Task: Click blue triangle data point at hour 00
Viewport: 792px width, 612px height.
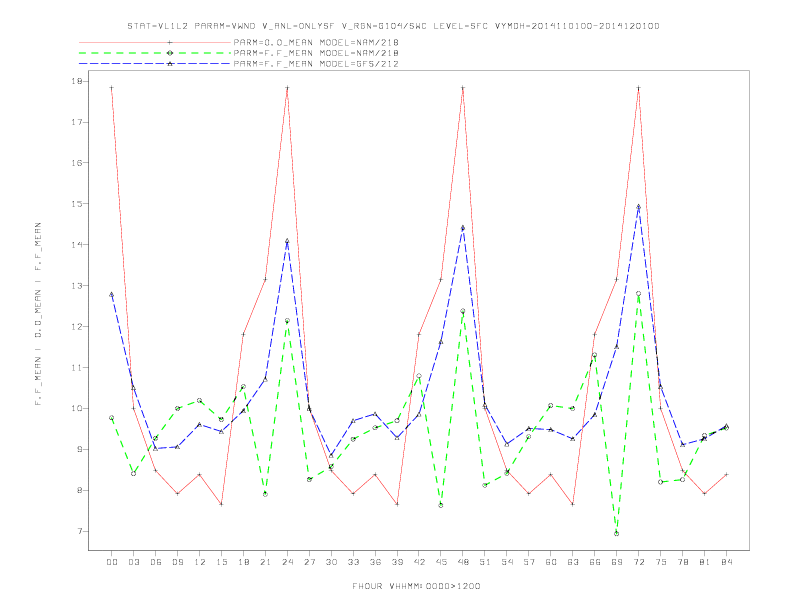Action: 112,294
